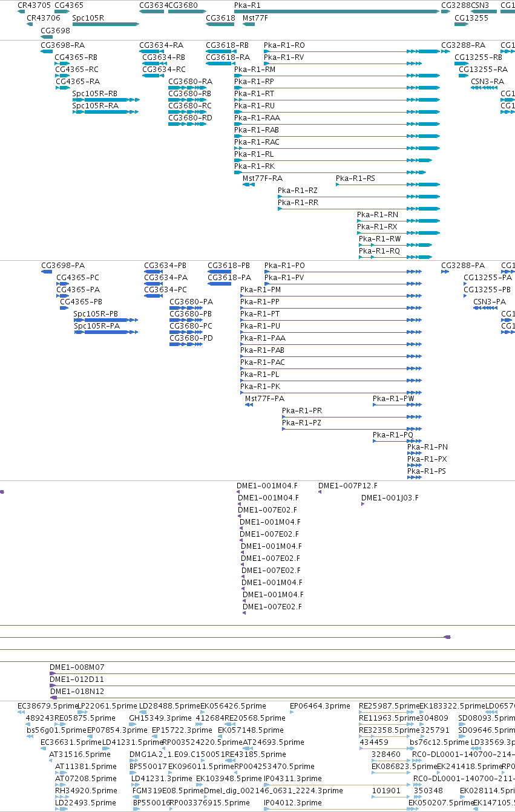
Task: Click transcript CSN3-RA
Action: (x=488, y=81)
